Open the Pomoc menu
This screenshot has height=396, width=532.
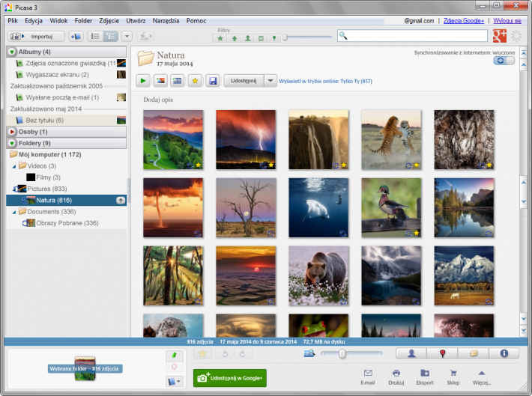(x=196, y=21)
